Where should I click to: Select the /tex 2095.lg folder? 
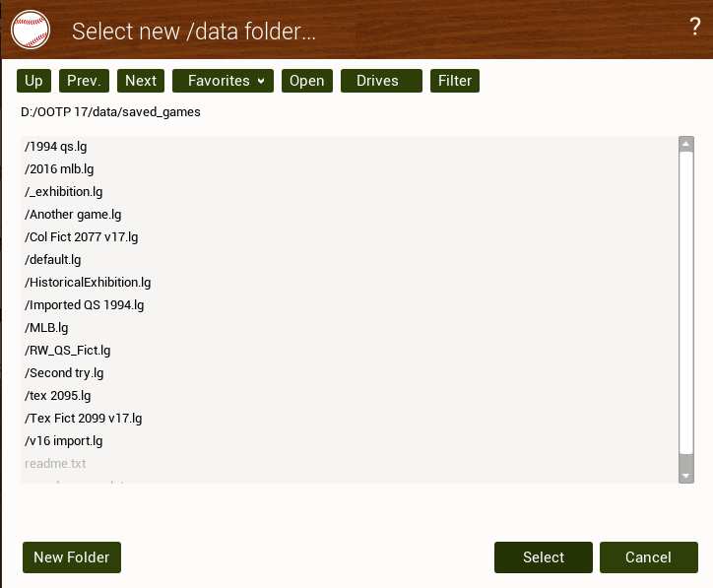coord(350,396)
